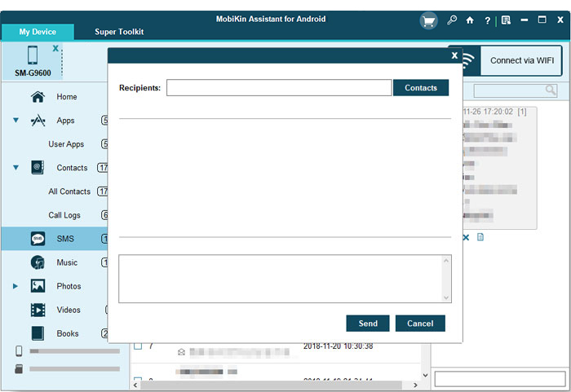
Task: Disconnect the SM-G9600 device with its X
Action: pyautogui.click(x=55, y=48)
